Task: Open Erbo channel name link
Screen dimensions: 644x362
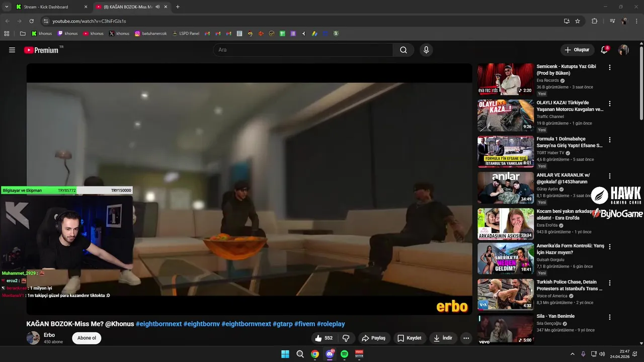Action: pos(49,335)
